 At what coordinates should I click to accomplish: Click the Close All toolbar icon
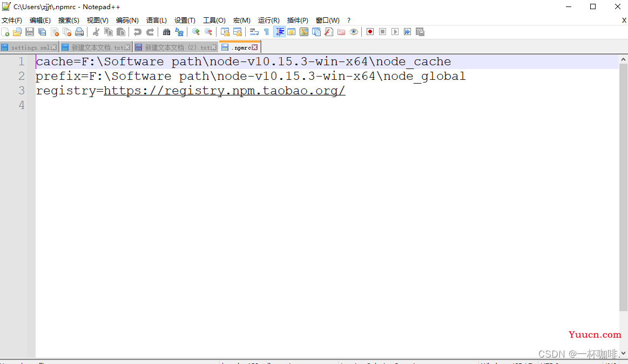[67, 32]
